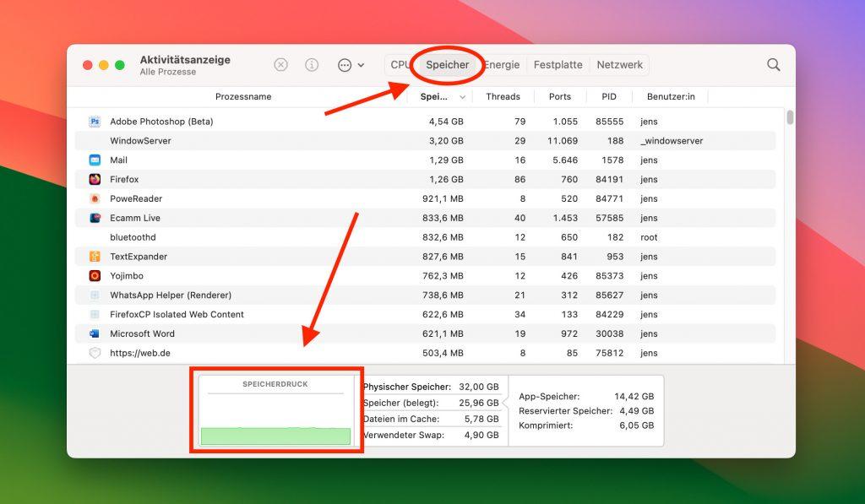Switch to the Festplatte tab
Screen dimensions: 865x504
coord(558,64)
